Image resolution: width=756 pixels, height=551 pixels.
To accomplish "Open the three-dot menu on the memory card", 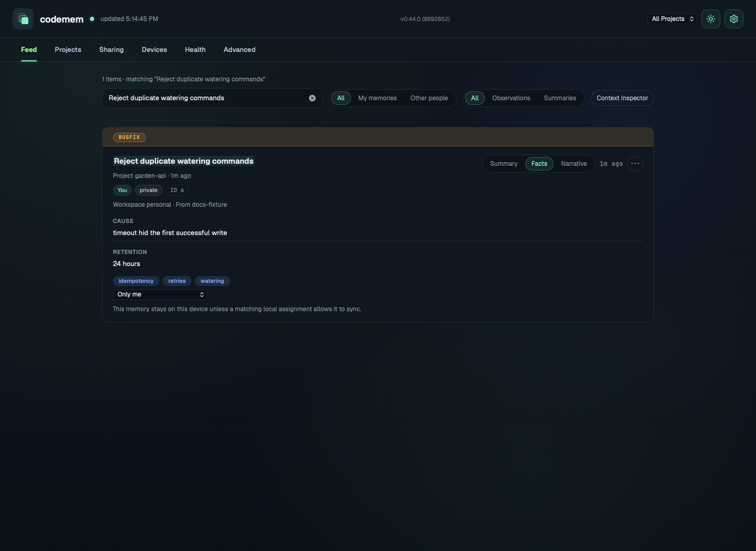I will pyautogui.click(x=635, y=164).
